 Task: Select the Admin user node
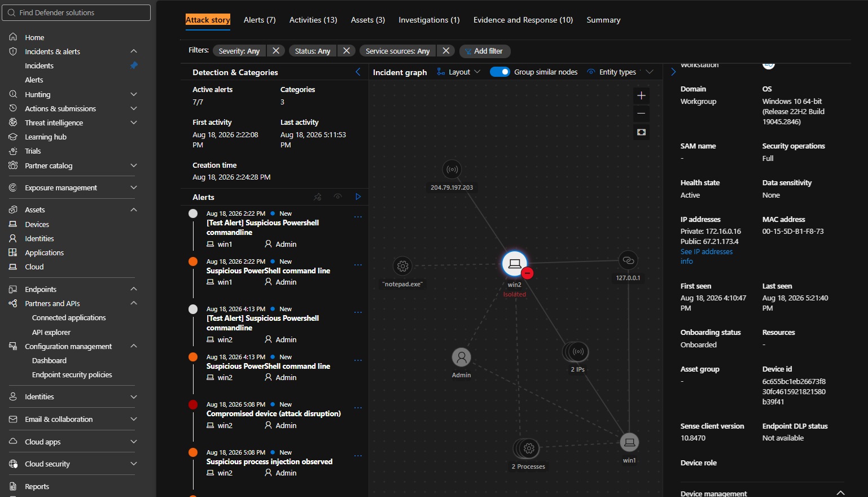tap(461, 357)
